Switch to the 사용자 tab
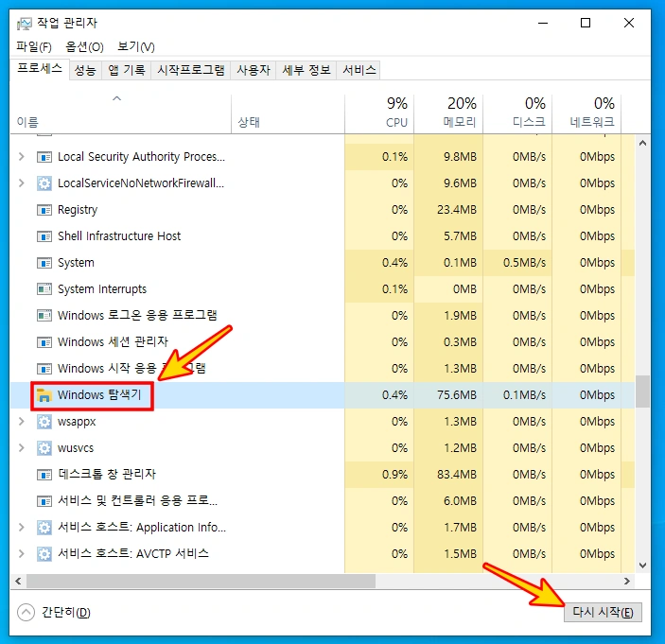Image resolution: width=665 pixels, height=644 pixels. pos(254,70)
